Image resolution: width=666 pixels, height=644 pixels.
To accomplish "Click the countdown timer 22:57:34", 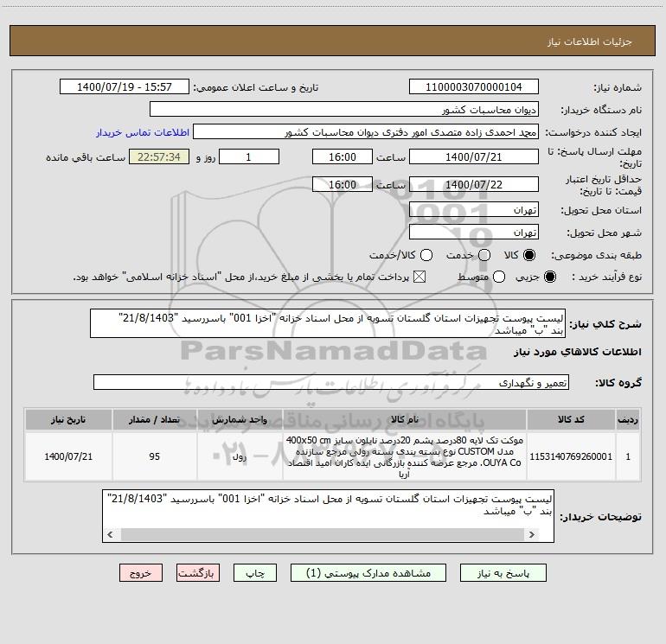I will (x=159, y=156).
